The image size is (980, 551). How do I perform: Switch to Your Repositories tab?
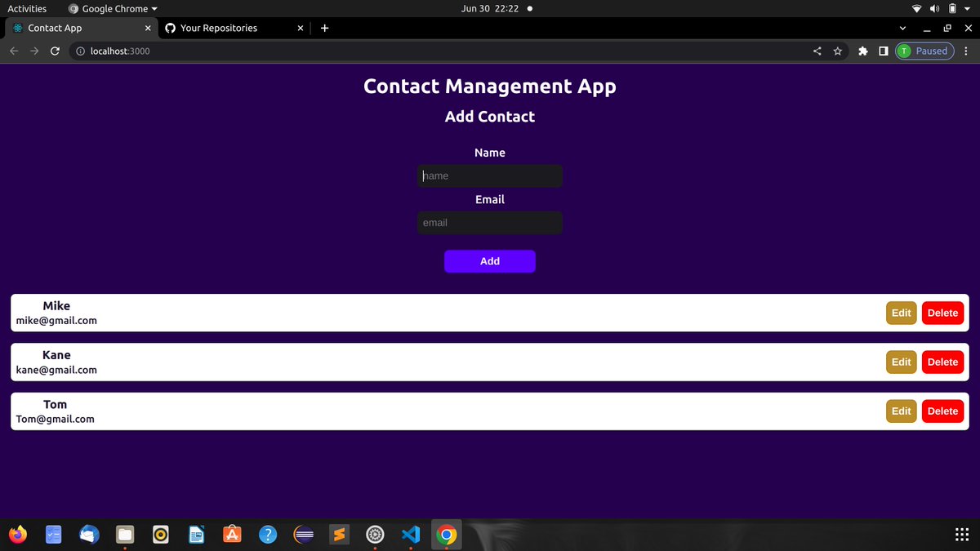pyautogui.click(x=233, y=28)
